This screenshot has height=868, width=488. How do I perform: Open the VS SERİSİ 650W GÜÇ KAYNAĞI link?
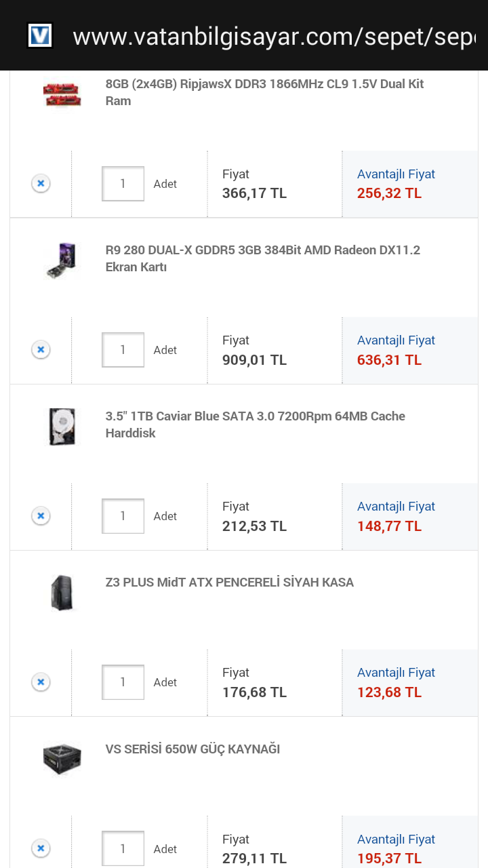click(x=192, y=749)
